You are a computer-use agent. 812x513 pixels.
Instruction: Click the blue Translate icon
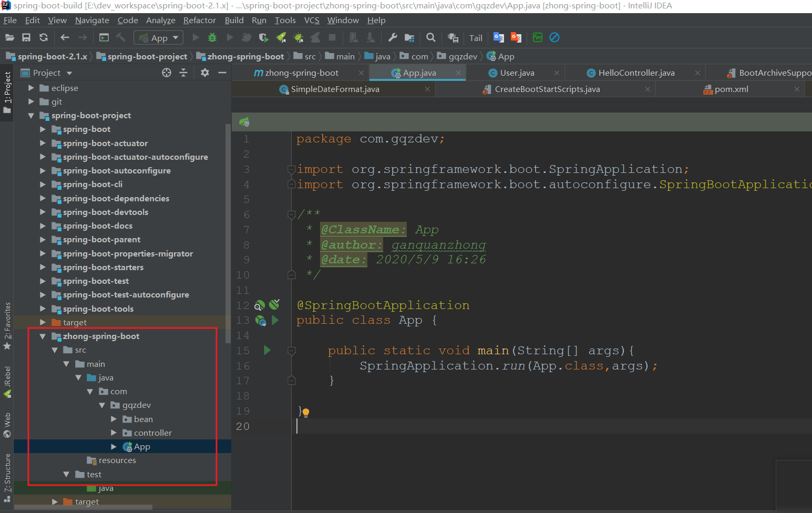[499, 37]
